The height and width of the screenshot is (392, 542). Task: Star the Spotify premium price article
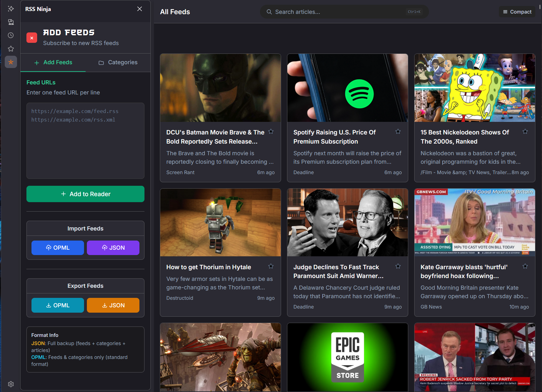(x=398, y=131)
